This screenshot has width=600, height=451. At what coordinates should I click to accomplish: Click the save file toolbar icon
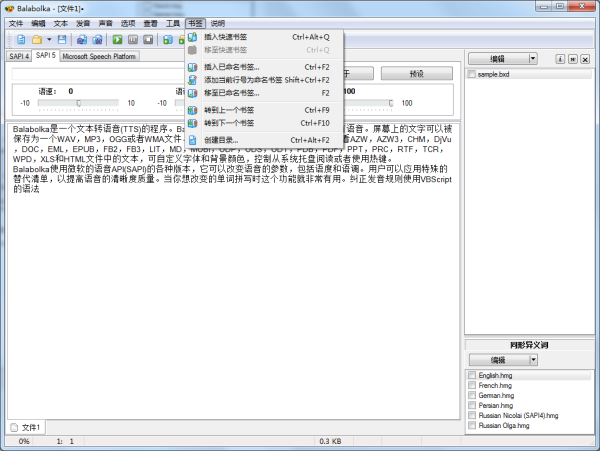pyautogui.click(x=62, y=39)
